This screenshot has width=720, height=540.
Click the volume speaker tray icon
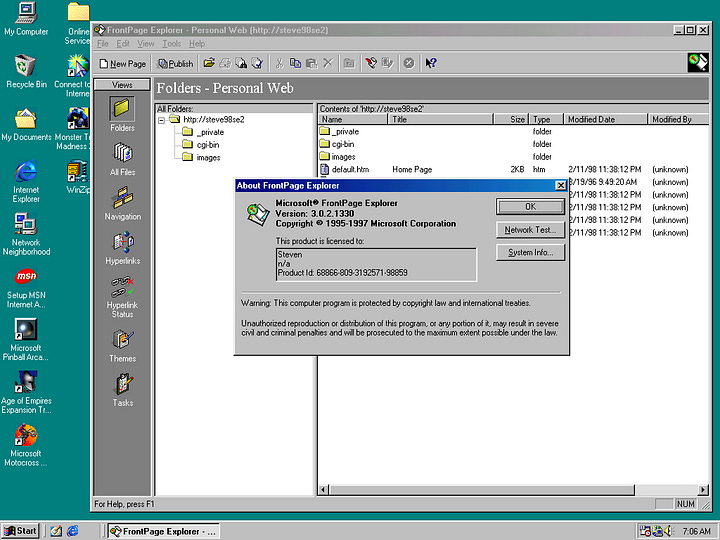click(x=667, y=531)
